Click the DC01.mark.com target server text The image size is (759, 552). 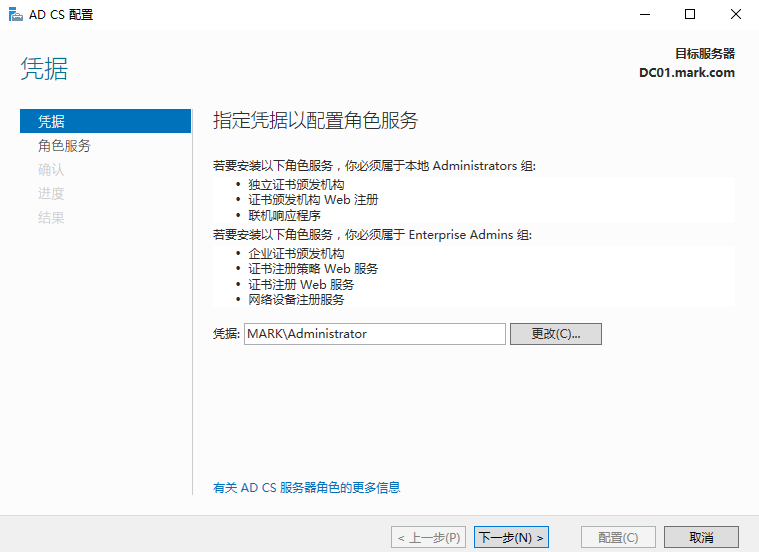click(687, 73)
